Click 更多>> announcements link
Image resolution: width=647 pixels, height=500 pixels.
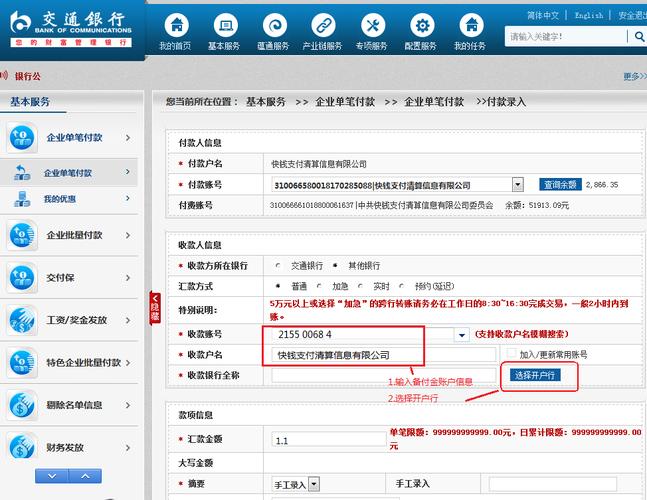coord(635,76)
